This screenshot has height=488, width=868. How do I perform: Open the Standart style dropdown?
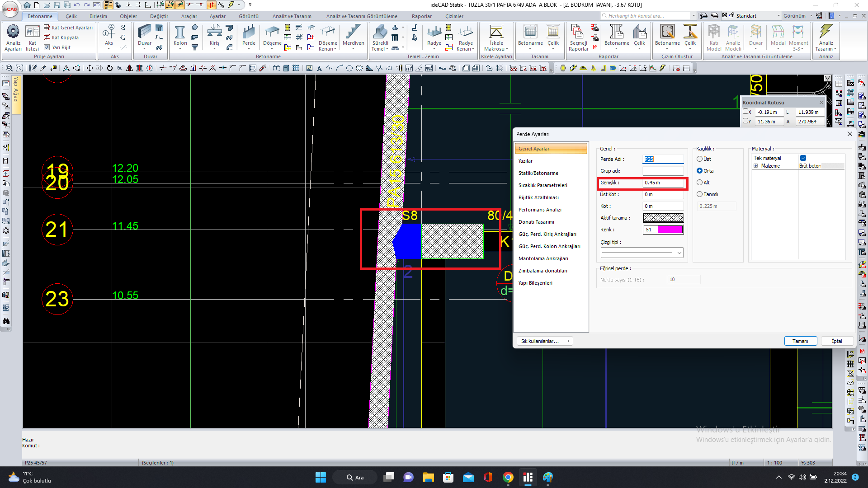(778, 16)
